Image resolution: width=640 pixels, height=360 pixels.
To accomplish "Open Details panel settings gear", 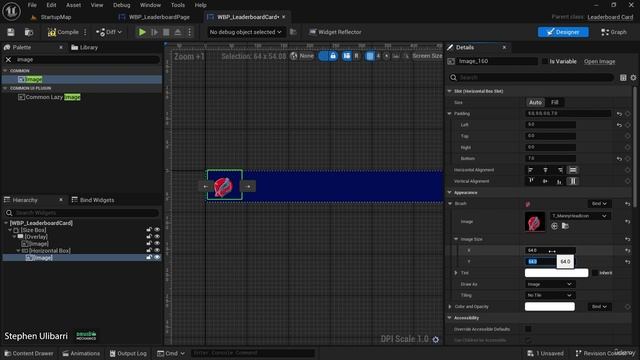I will (x=633, y=78).
